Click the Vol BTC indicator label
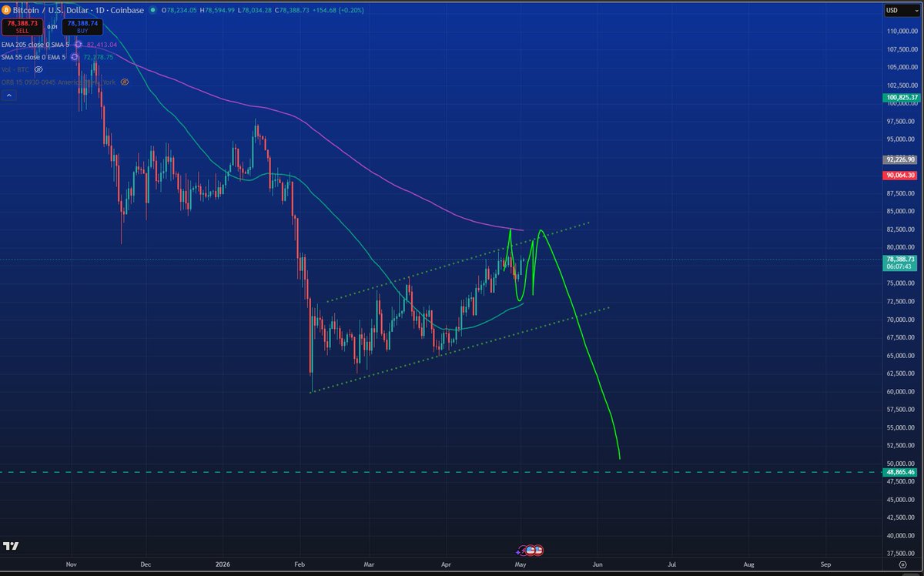 pos(15,69)
